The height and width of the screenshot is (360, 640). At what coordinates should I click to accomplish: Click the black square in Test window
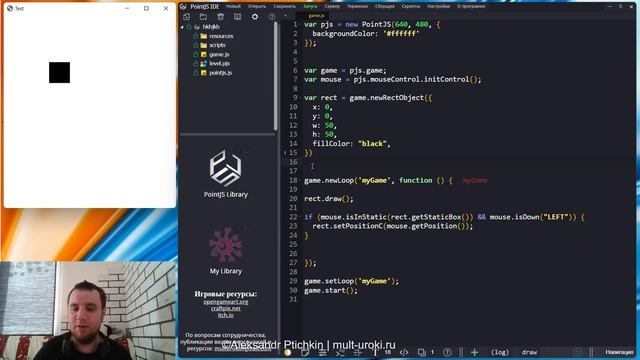60,73
